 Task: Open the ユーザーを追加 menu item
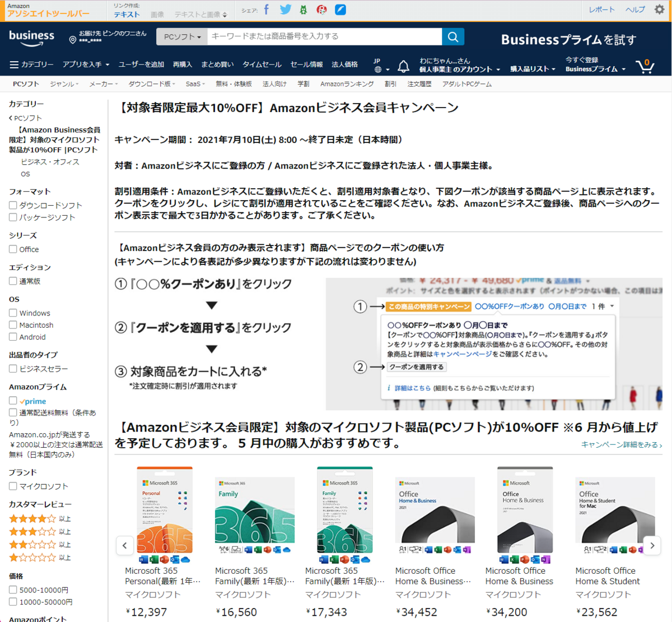(x=141, y=64)
